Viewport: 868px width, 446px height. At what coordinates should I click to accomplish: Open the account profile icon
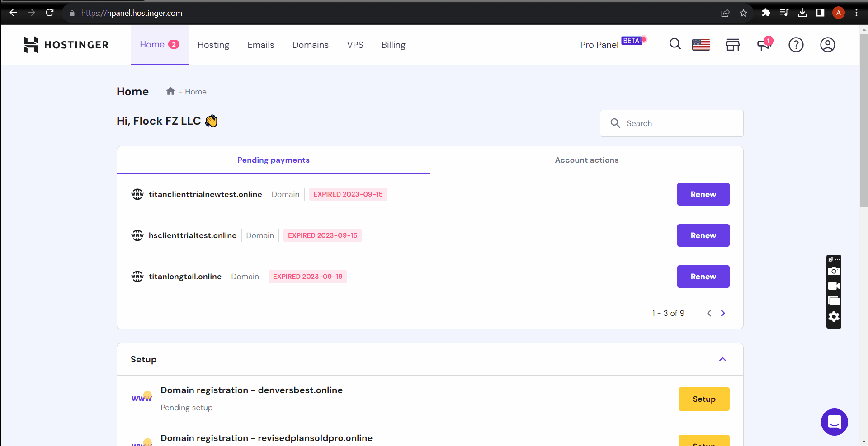coord(828,45)
